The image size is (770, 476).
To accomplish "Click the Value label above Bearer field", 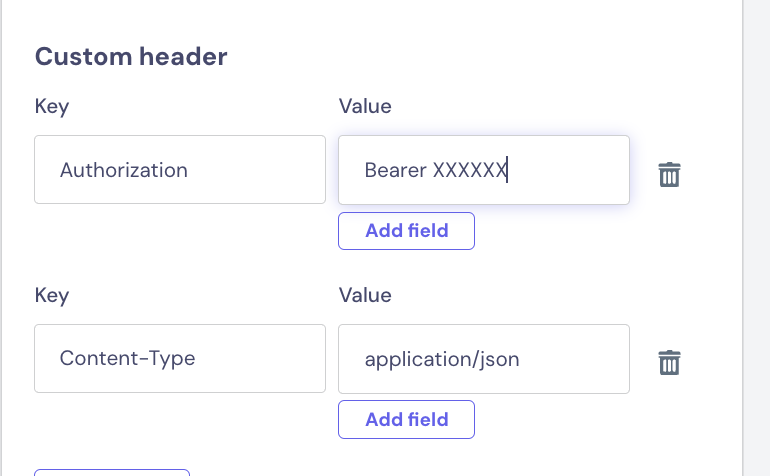I will click(x=365, y=106).
